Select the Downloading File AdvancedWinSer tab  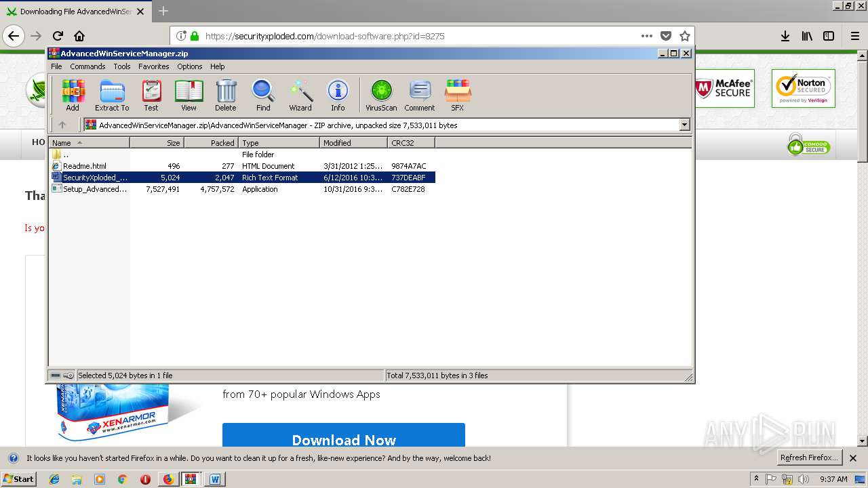point(75,12)
